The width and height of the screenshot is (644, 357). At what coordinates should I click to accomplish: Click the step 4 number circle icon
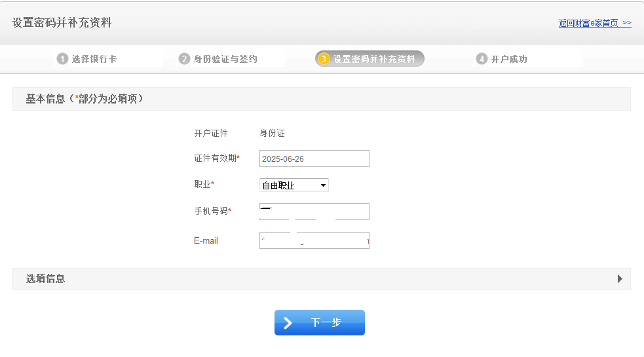(x=482, y=59)
